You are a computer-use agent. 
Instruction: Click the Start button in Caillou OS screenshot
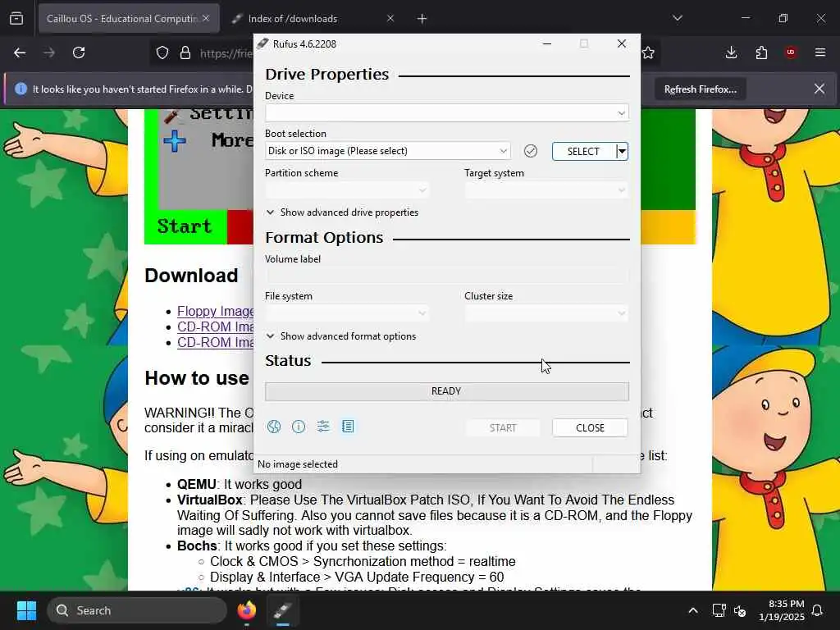point(185,226)
